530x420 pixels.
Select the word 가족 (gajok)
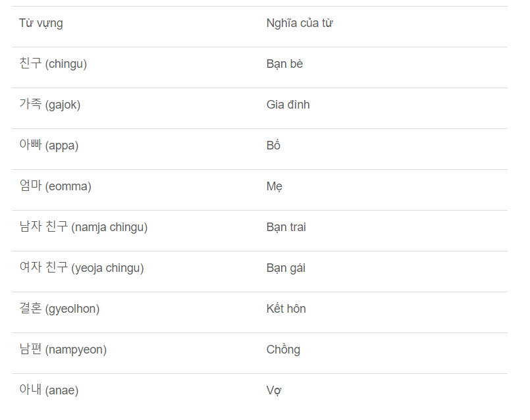click(50, 105)
